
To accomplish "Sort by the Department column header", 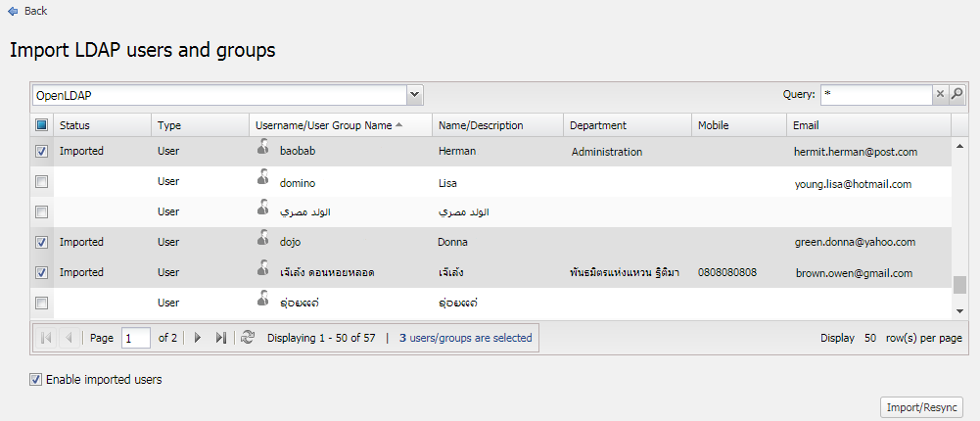I will (597, 125).
